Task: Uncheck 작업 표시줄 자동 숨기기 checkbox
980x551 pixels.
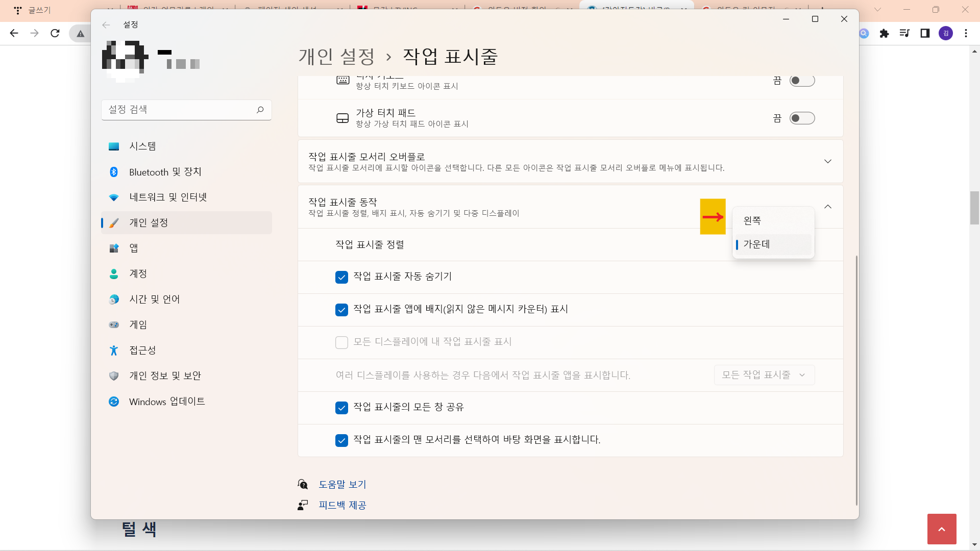Action: [x=341, y=277]
